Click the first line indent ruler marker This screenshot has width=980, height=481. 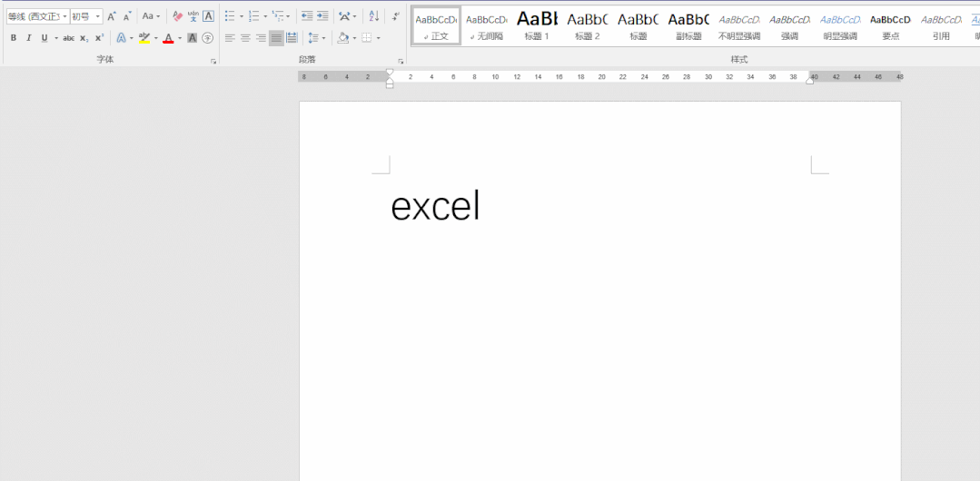390,73
